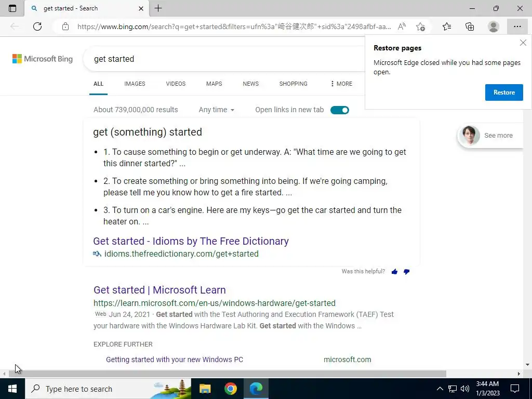Screen dimensions: 532x399
Task: Add this page to favorites star icon
Action: [x=420, y=26]
